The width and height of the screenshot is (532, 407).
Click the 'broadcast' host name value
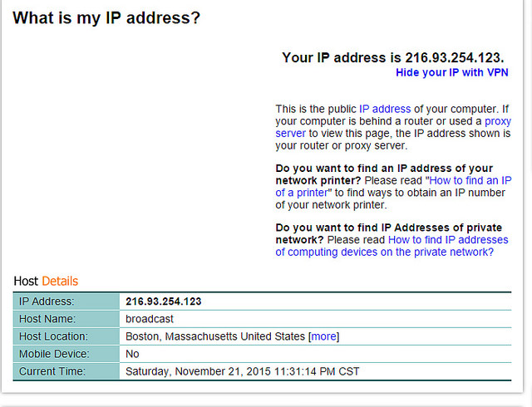(x=149, y=319)
